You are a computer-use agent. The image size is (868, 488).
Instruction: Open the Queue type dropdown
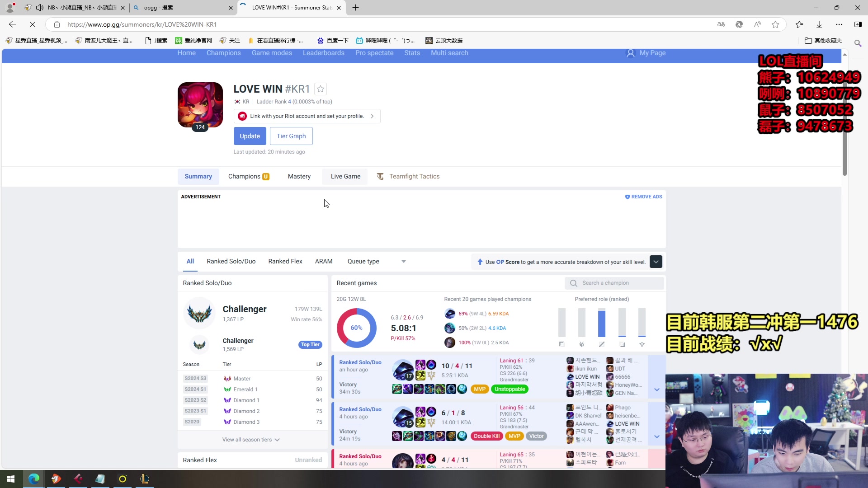tap(376, 261)
